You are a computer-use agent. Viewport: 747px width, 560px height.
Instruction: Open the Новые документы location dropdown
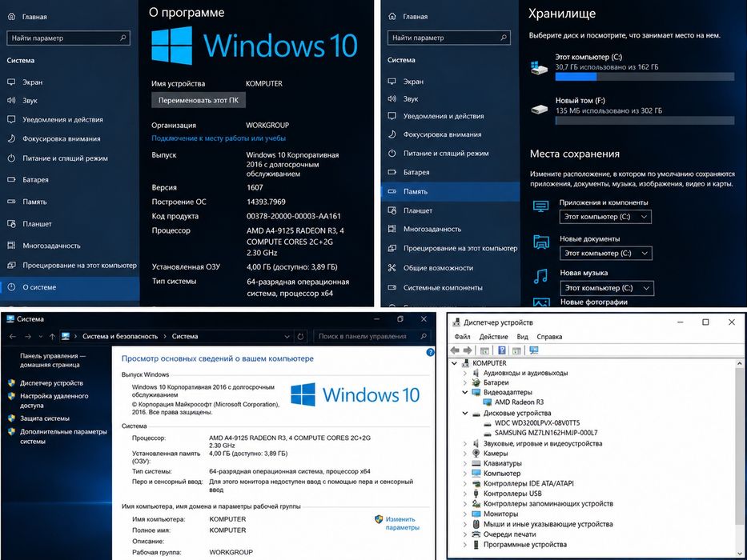605,254
